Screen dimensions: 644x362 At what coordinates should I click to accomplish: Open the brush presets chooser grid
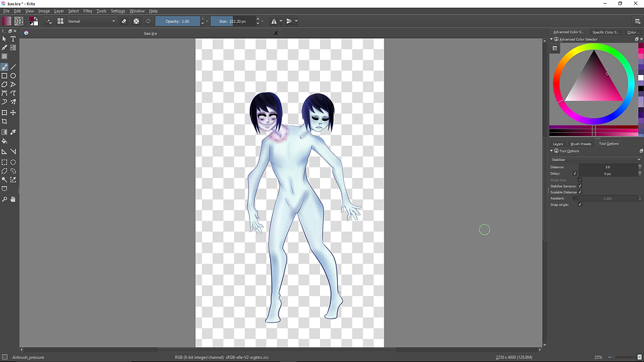pyautogui.click(x=60, y=21)
